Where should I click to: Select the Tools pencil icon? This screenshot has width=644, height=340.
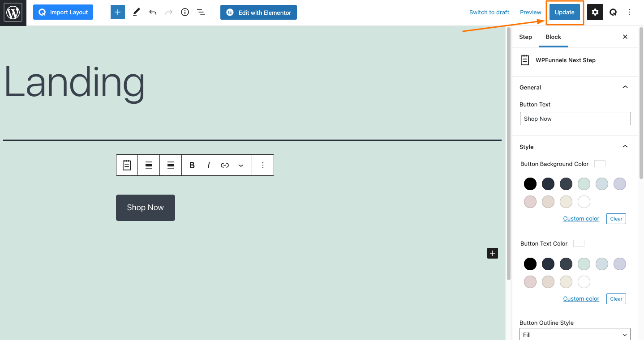coord(137,13)
